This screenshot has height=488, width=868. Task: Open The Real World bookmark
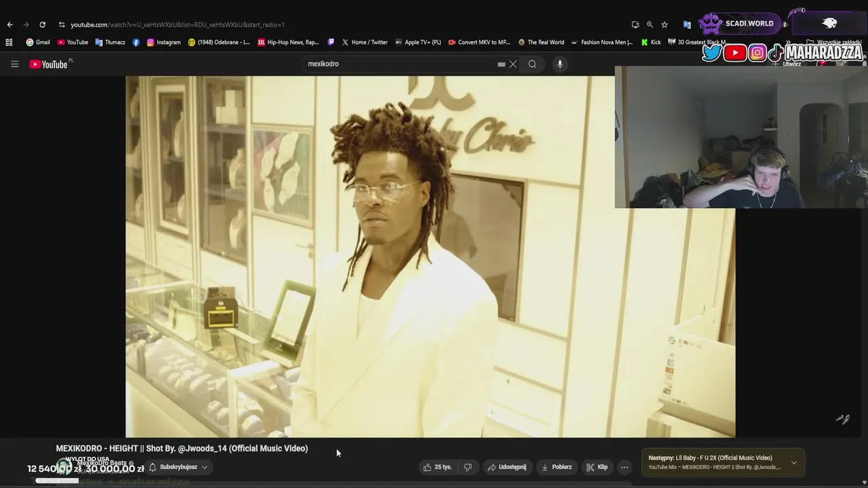click(541, 42)
